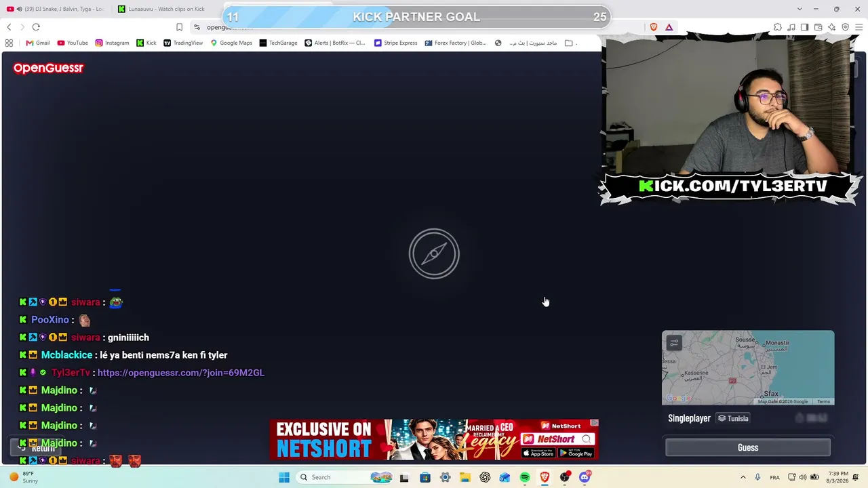Open the media playlist music-note icon

(791, 27)
